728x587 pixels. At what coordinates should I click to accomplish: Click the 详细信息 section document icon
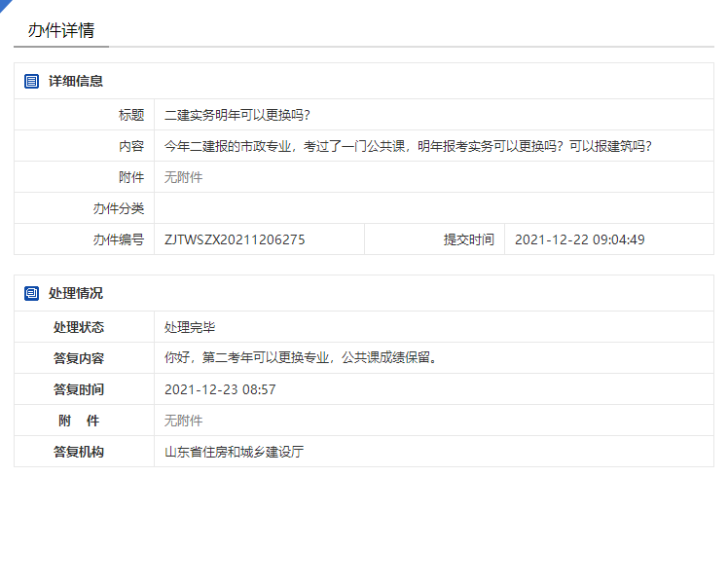[x=31, y=82]
